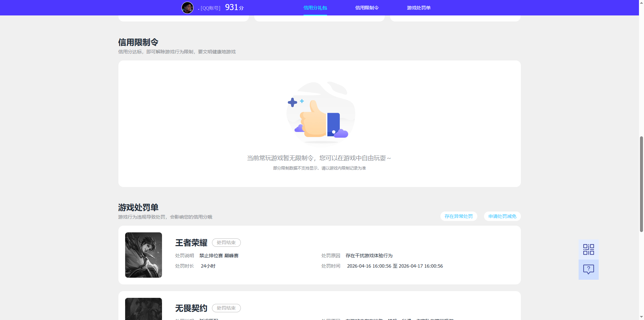This screenshot has width=644, height=320.
Task: Click the scrollbar down arrow
Action: pos(641,317)
